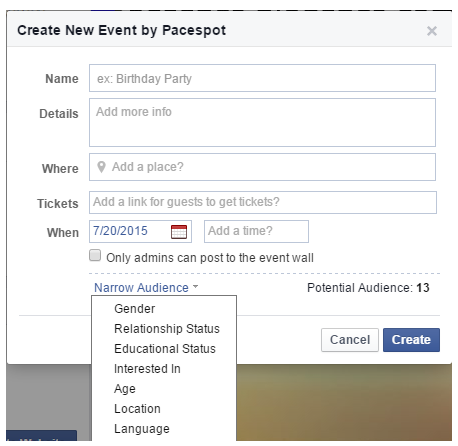Select Location audience filter
The image size is (458, 446).
(137, 409)
